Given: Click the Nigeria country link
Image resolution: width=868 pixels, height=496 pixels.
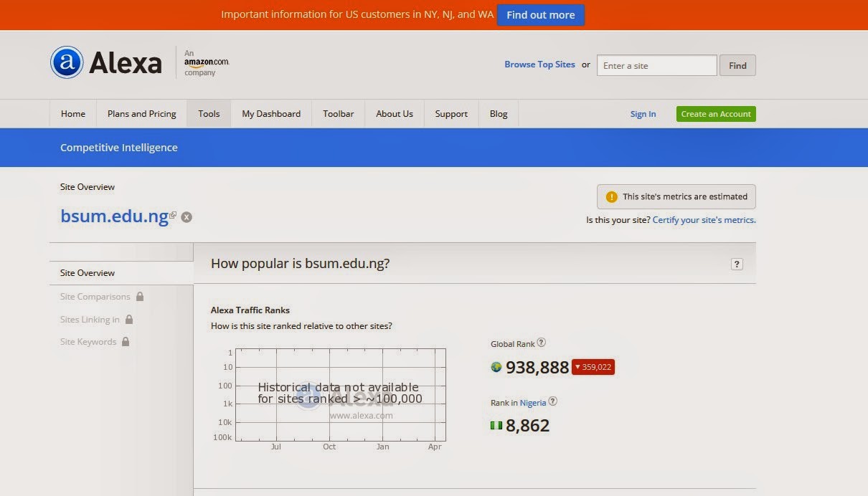Looking at the screenshot, I should (x=533, y=403).
